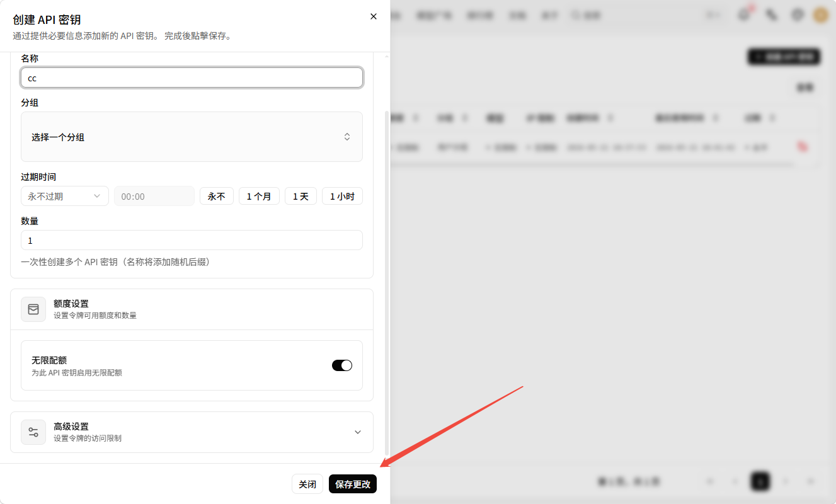The width and height of the screenshot is (836, 504).
Task: Click the 关闭 button
Action: [x=307, y=484]
